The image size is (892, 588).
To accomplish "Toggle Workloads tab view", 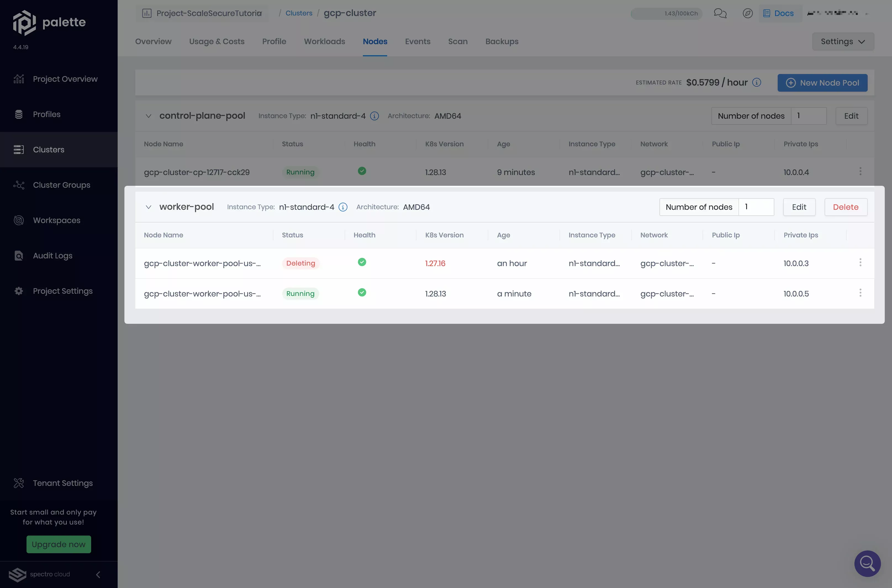I will click(324, 41).
